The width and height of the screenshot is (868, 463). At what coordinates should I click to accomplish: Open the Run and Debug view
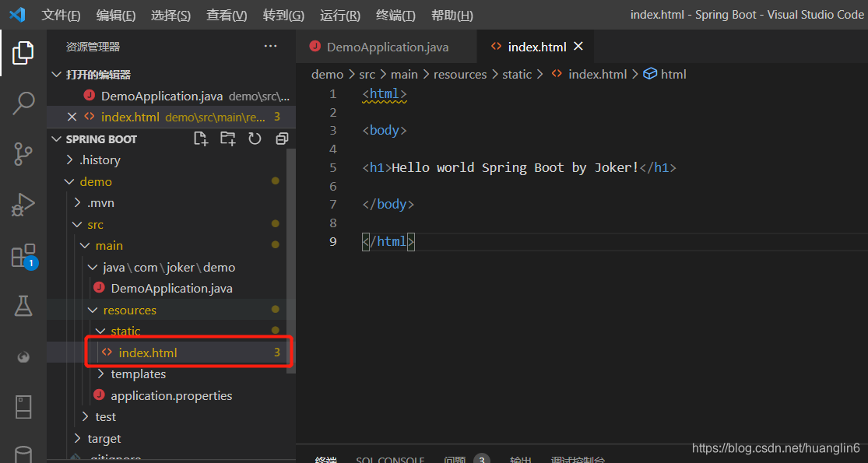(23, 205)
